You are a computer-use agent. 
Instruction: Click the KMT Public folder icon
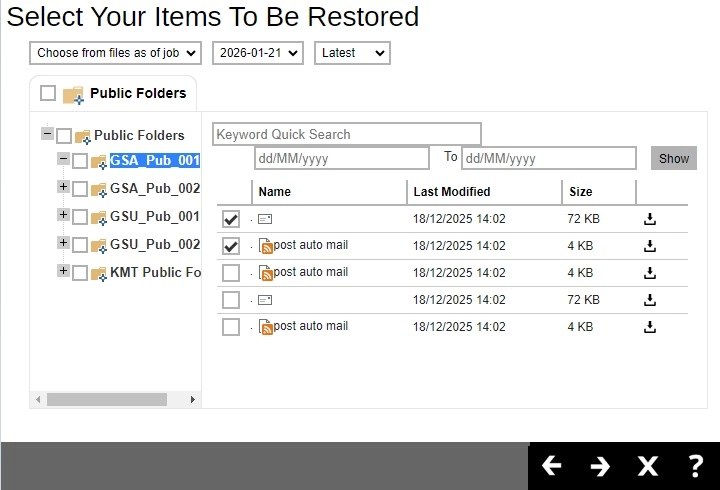(98, 273)
